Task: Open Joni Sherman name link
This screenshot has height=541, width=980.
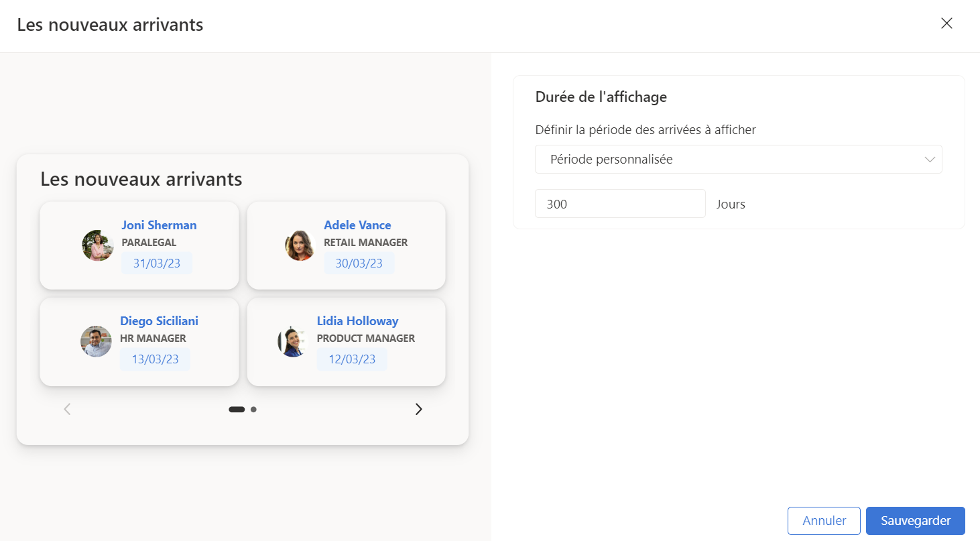Action: point(159,225)
